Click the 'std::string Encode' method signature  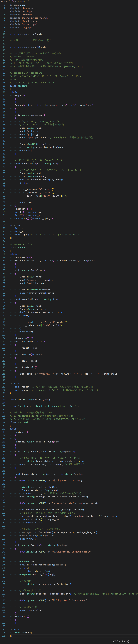pyautogui.click(x=45, y=451)
